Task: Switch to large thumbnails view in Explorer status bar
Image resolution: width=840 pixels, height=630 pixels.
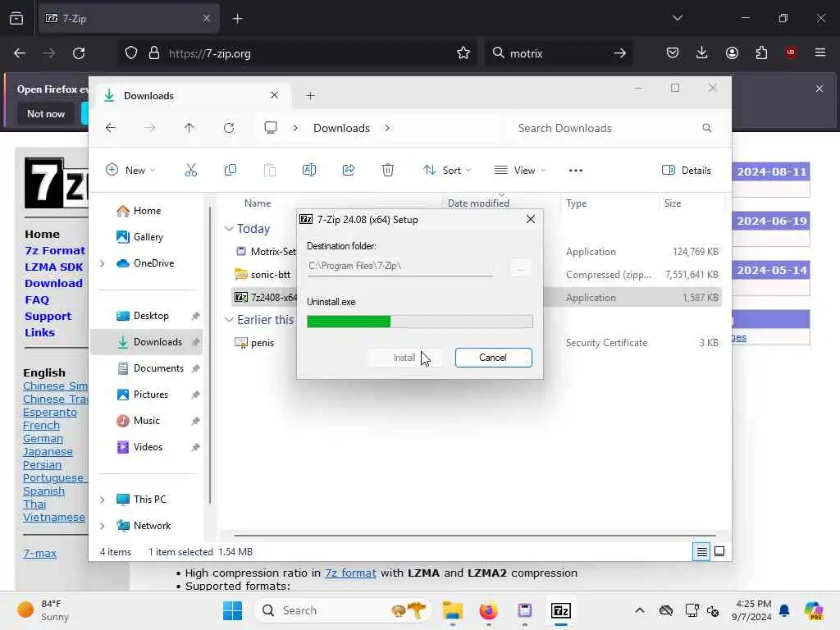Action: 719,551
